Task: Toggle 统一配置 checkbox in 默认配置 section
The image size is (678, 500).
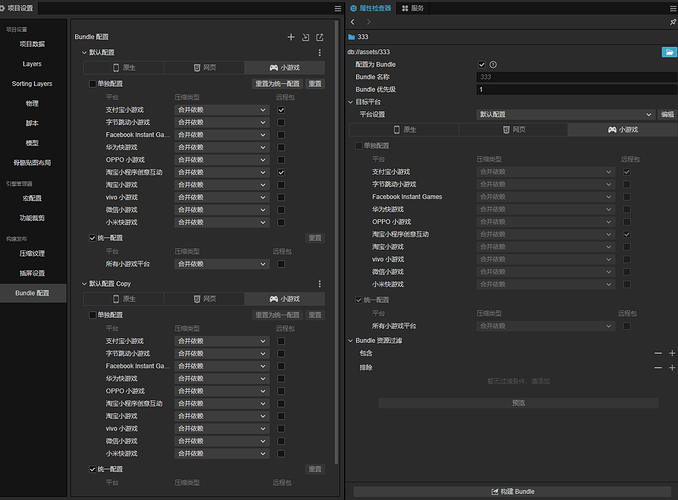Action: tap(93, 238)
